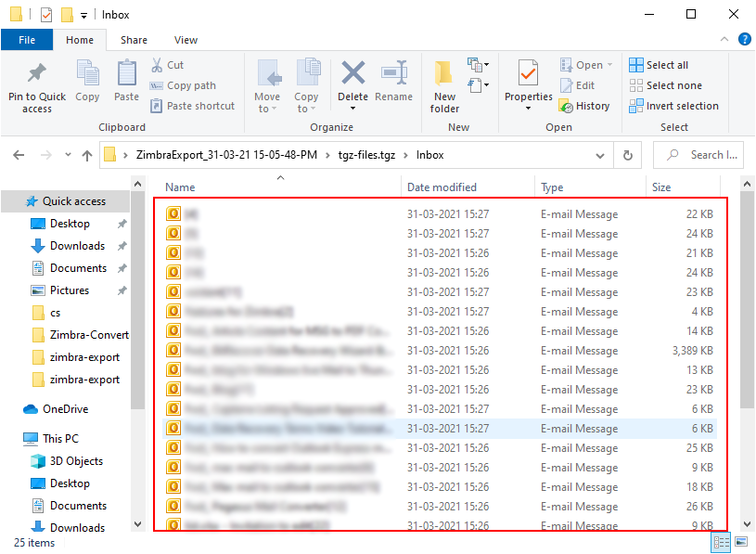
Task: Choose Paste shortcut in the ribbon
Action: pyautogui.click(x=192, y=106)
